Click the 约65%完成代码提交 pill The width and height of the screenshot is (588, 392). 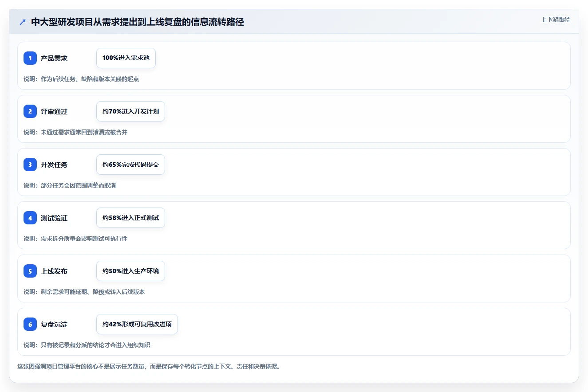click(130, 165)
